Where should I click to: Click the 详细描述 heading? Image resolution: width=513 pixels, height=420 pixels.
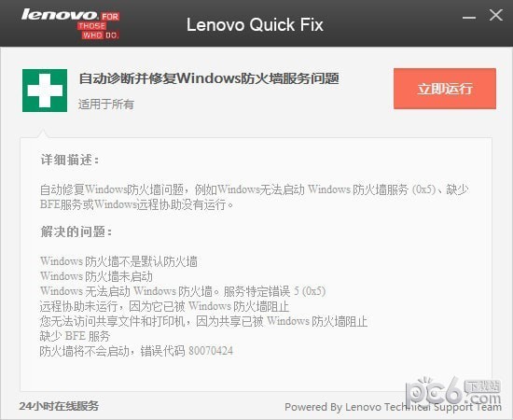[x=70, y=161]
